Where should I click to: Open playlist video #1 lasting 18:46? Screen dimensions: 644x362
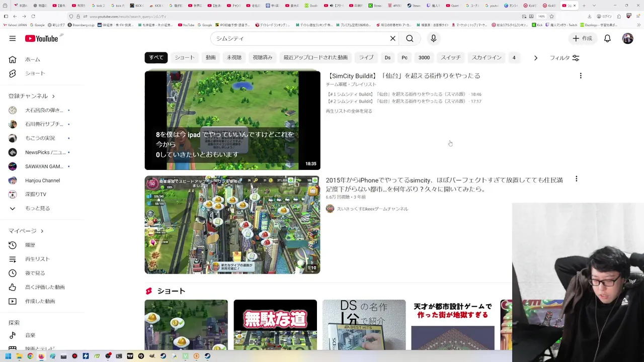coord(404,94)
